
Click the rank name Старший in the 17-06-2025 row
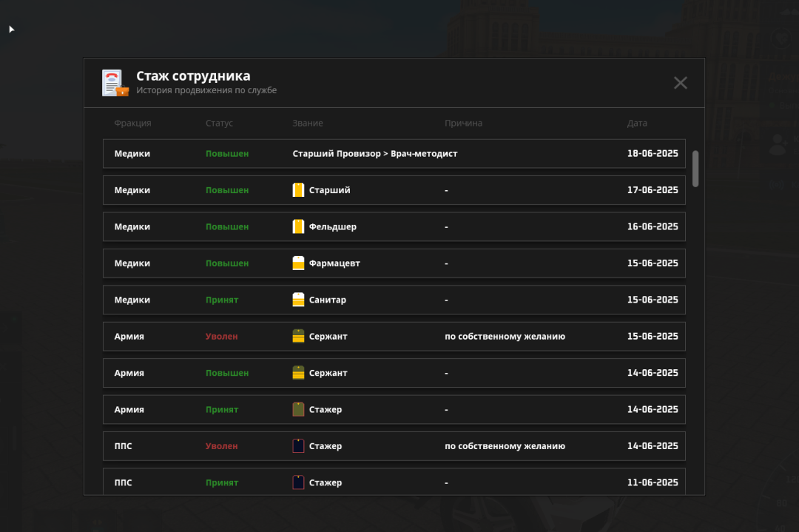(330, 190)
